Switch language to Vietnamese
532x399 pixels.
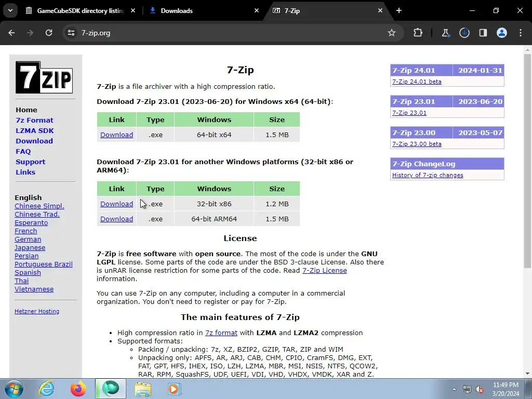pos(34,289)
